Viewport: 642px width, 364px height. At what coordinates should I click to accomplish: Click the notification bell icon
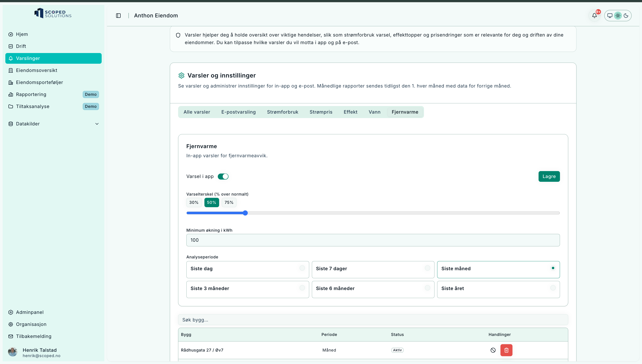coord(594,16)
